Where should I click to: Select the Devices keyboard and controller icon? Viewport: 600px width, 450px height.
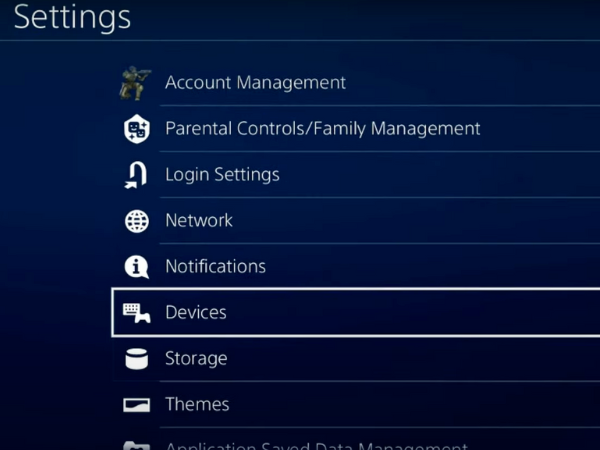coord(137,313)
